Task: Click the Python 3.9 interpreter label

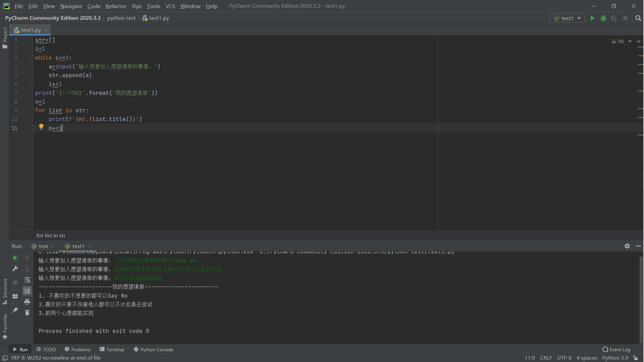Action: coord(615,358)
